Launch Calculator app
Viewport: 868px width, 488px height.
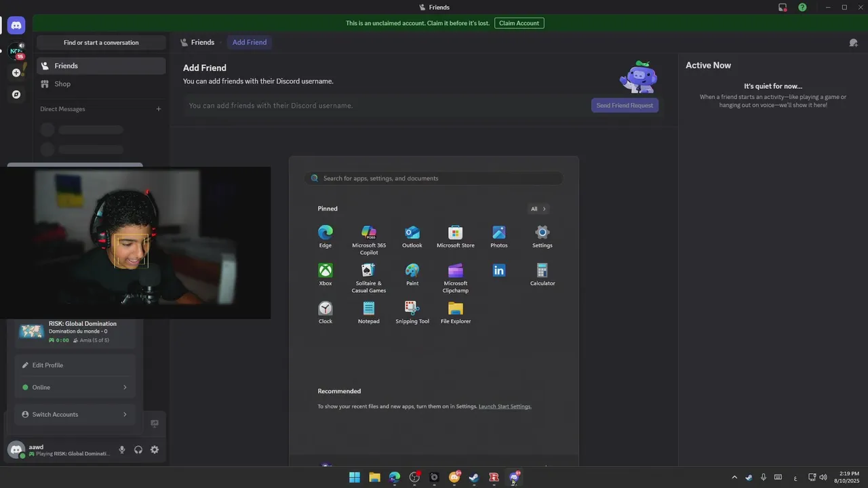[542, 274]
